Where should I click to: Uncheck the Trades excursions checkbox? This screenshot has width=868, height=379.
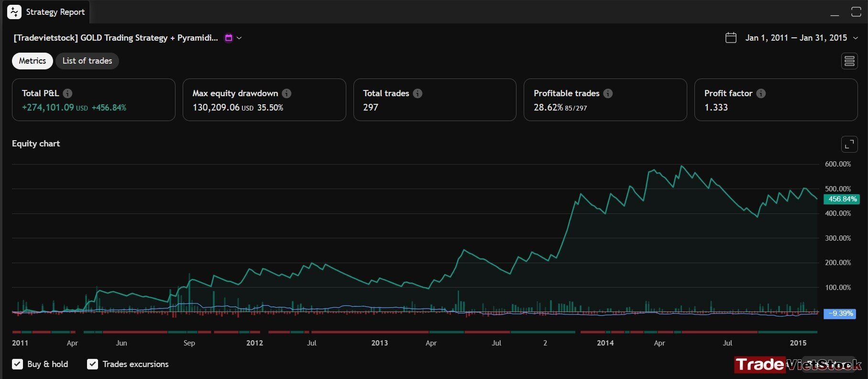(x=92, y=364)
